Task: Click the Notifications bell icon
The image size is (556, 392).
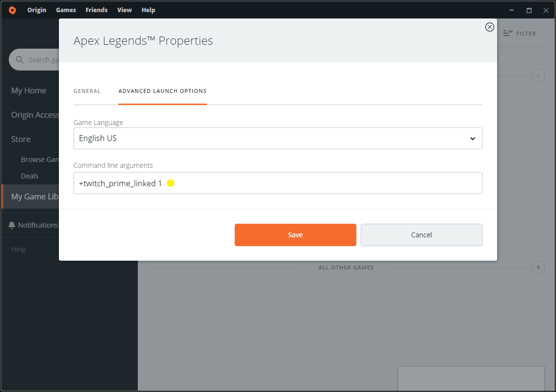Action: point(12,225)
